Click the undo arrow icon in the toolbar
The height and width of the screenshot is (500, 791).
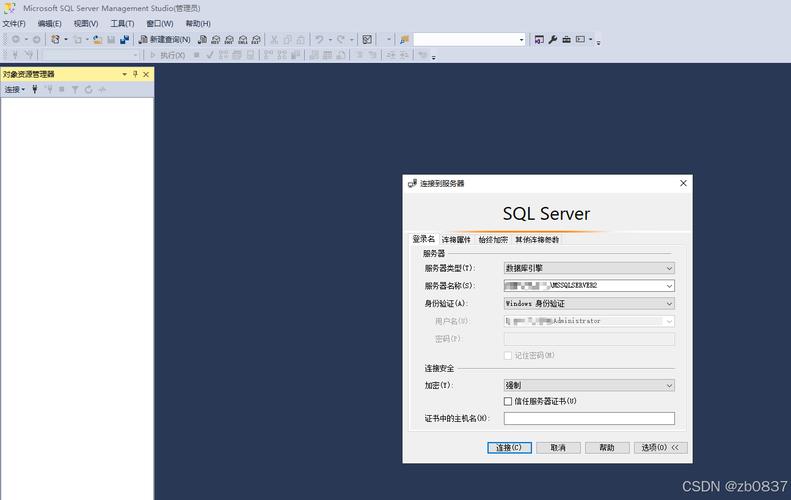click(319, 39)
